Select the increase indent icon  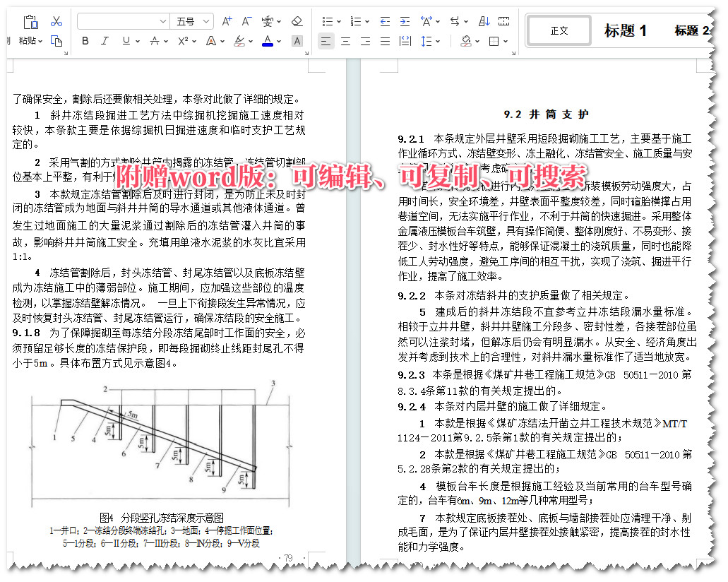404,21
